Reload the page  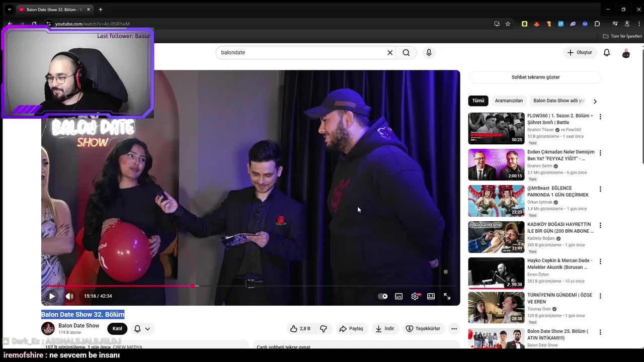tap(34, 24)
